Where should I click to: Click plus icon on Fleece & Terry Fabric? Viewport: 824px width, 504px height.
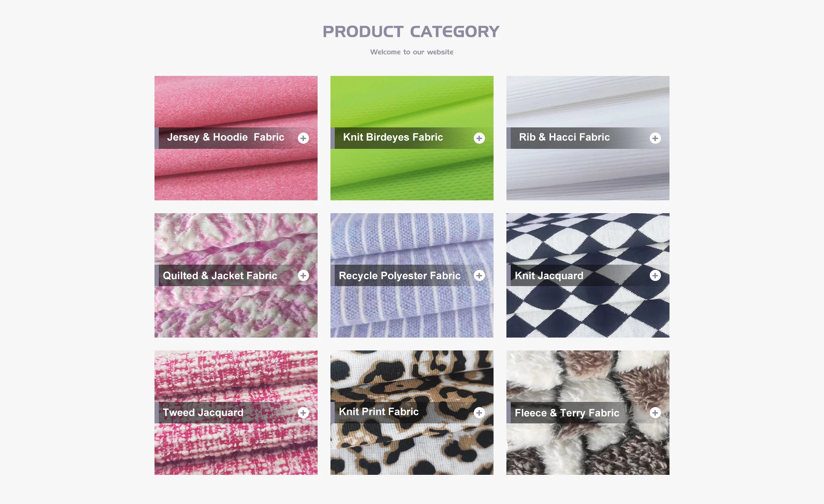pyautogui.click(x=655, y=413)
